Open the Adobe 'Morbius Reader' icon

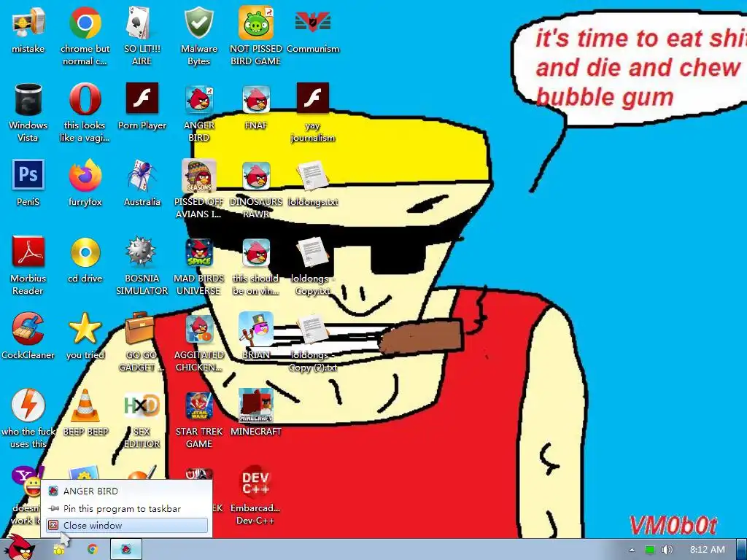click(x=28, y=265)
